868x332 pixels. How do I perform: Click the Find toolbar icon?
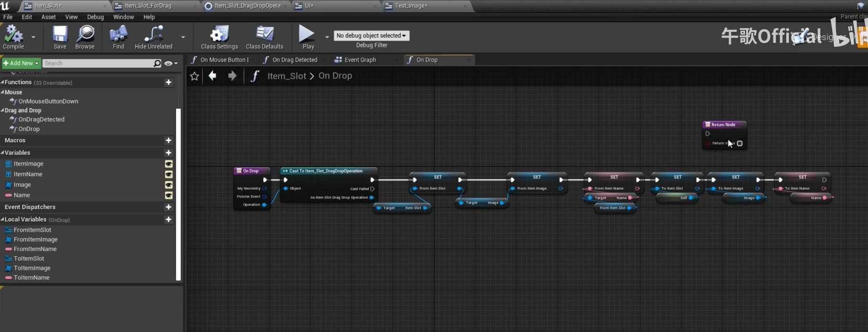(118, 37)
